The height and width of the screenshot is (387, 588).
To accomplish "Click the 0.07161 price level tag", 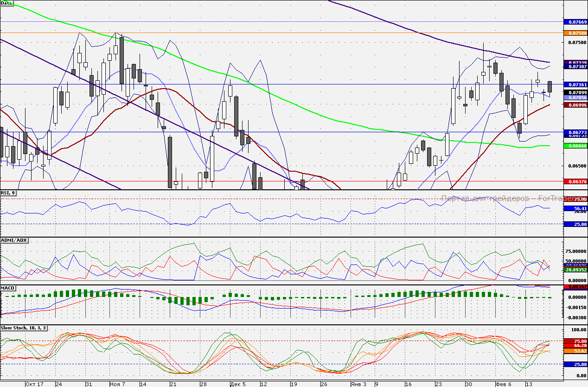I will [x=575, y=85].
